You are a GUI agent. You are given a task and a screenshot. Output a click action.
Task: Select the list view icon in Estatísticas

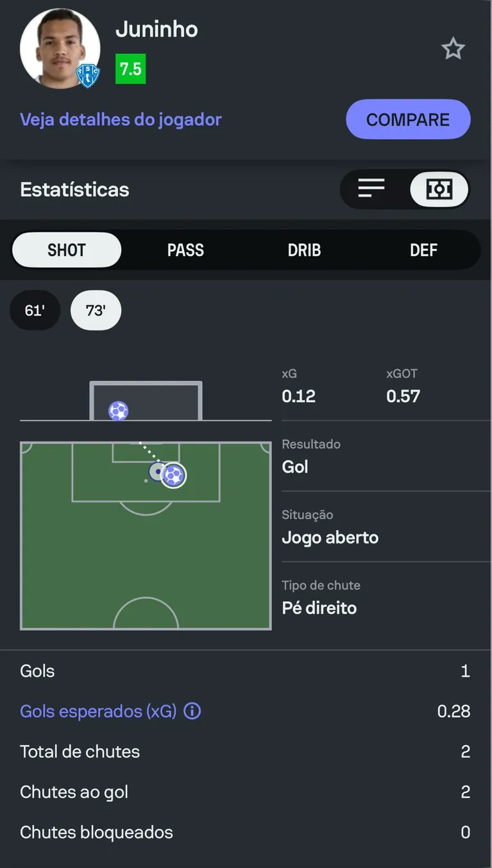click(371, 189)
